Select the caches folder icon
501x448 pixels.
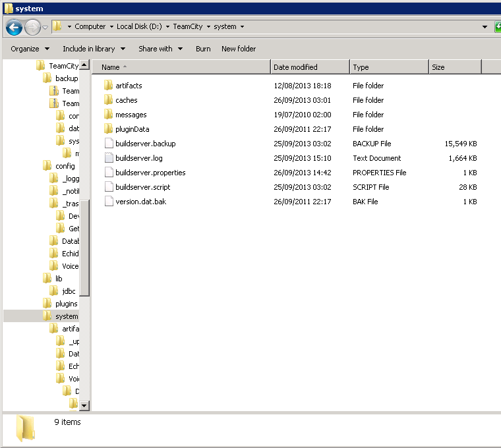click(x=108, y=99)
